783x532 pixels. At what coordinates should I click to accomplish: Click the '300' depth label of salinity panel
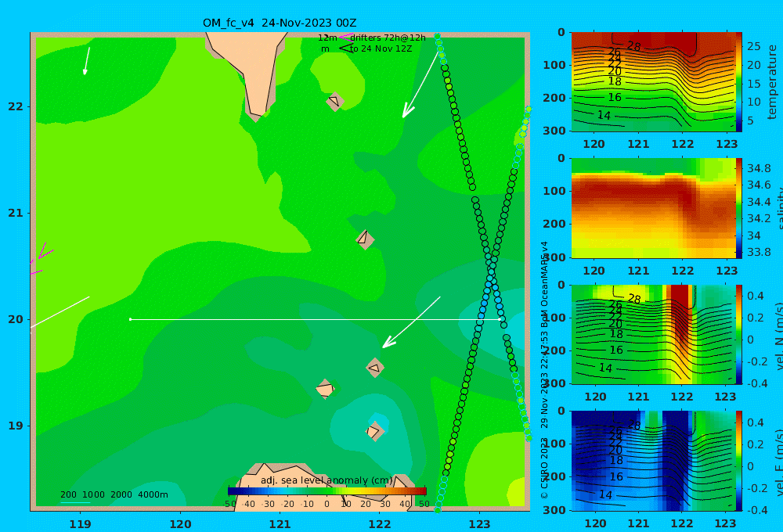pyautogui.click(x=554, y=257)
